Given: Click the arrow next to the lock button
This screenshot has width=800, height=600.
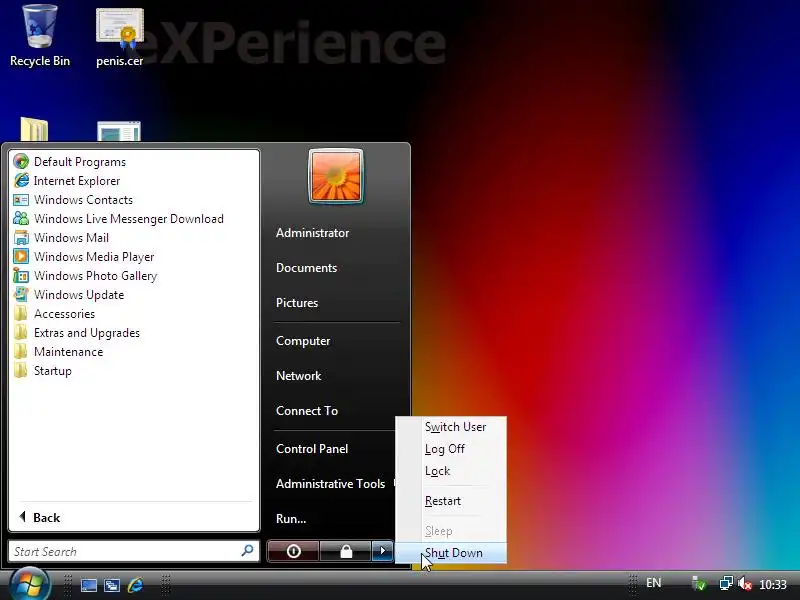Looking at the screenshot, I should 383,551.
